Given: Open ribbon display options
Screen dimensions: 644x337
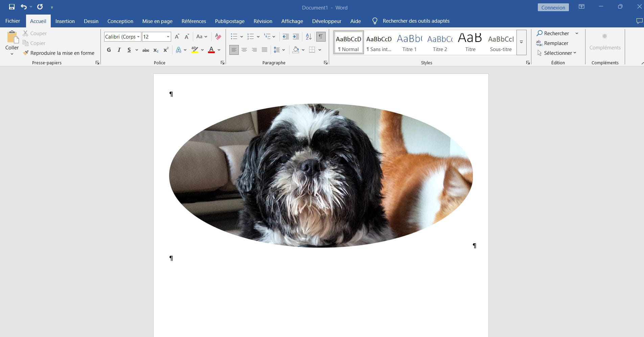Looking at the screenshot, I should (581, 7).
